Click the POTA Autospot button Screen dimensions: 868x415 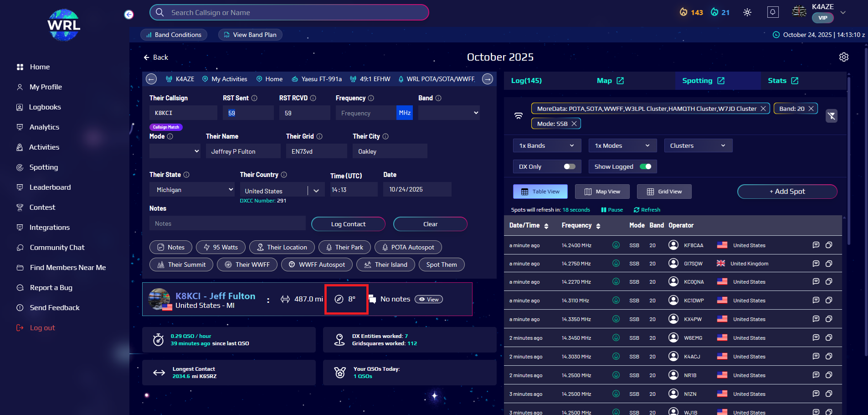(x=408, y=247)
